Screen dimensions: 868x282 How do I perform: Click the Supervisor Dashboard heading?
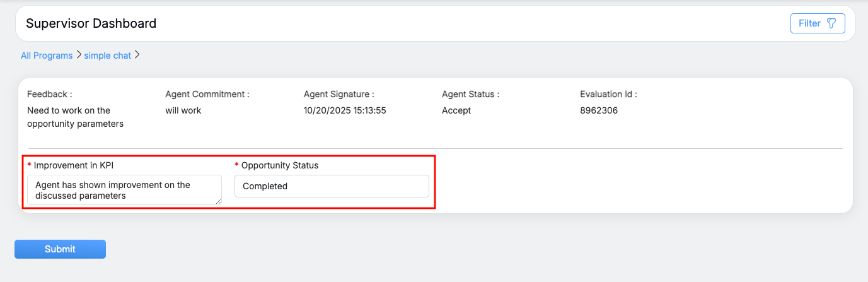tap(91, 23)
